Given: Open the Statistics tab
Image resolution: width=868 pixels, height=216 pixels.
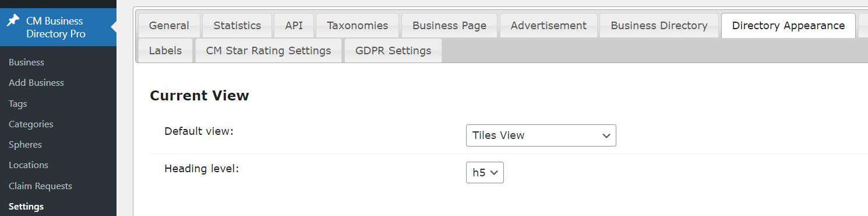Looking at the screenshot, I should point(237,26).
